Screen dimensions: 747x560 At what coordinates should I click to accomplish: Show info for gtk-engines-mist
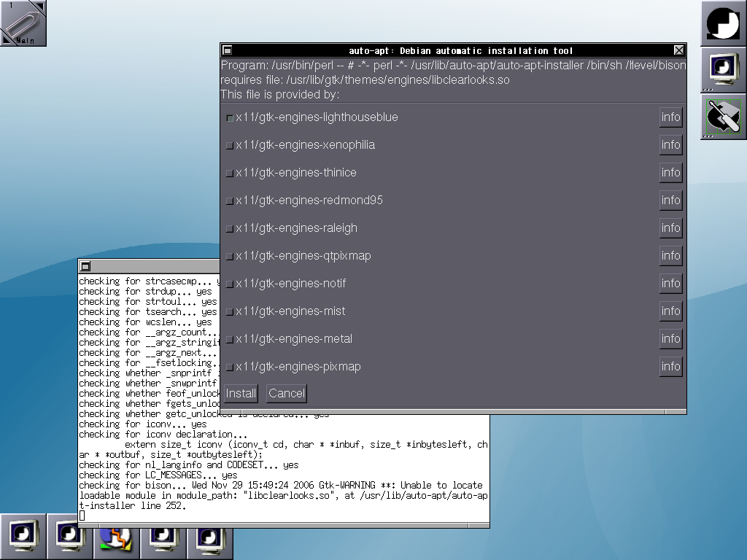click(x=671, y=311)
